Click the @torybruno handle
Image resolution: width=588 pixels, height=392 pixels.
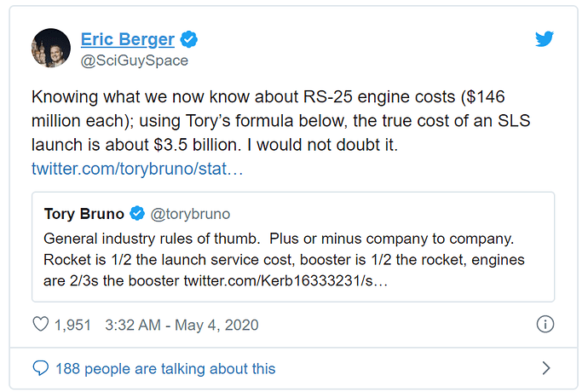point(190,214)
